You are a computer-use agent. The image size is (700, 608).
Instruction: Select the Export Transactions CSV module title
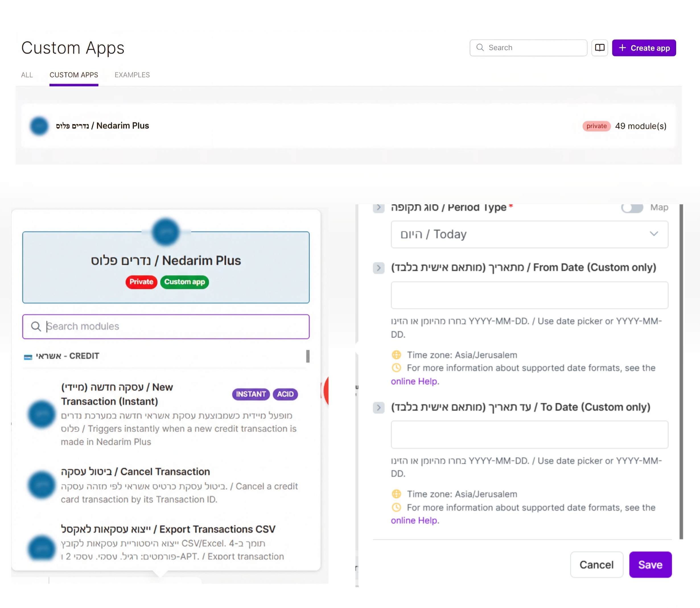(168, 529)
